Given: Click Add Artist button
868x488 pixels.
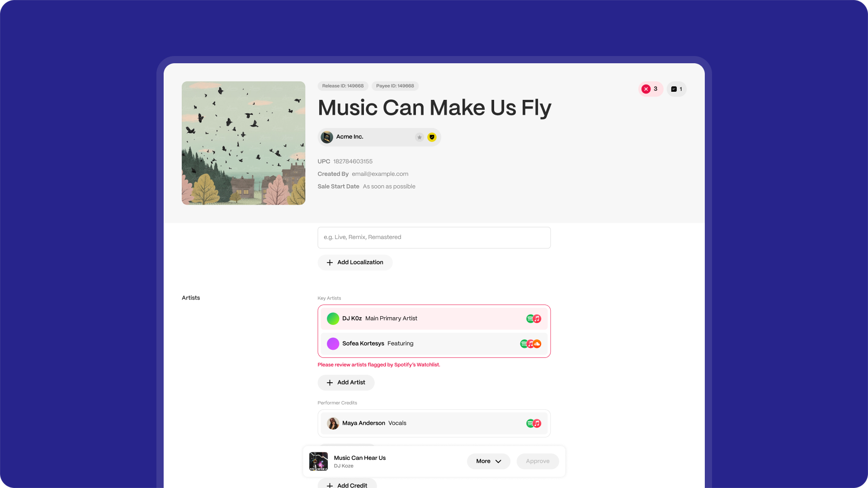Looking at the screenshot, I should coord(346,383).
